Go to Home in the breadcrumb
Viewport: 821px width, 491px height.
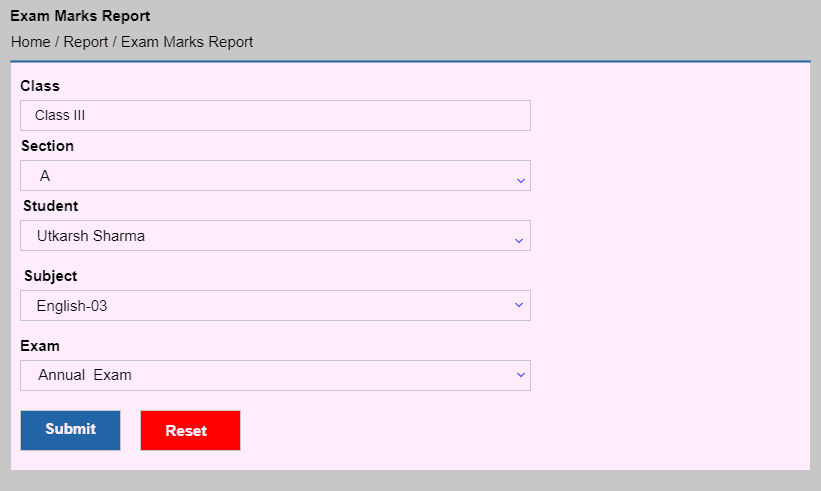tap(31, 42)
